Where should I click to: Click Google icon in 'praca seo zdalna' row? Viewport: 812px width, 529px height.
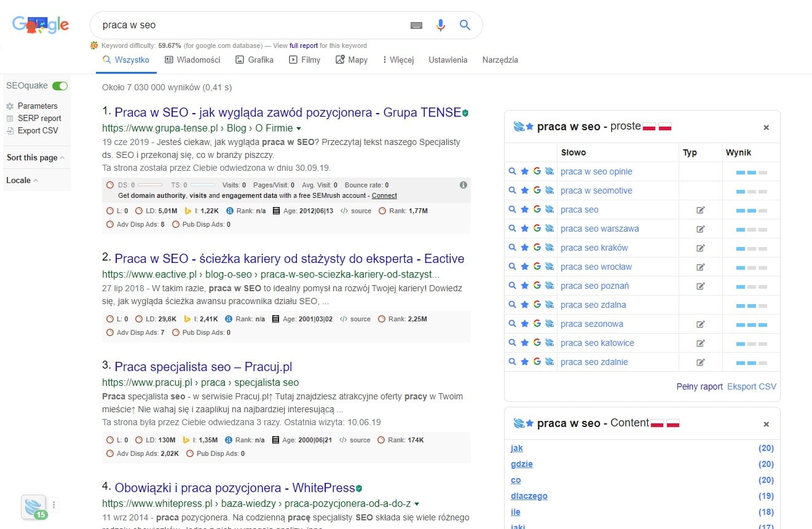pyautogui.click(x=537, y=305)
